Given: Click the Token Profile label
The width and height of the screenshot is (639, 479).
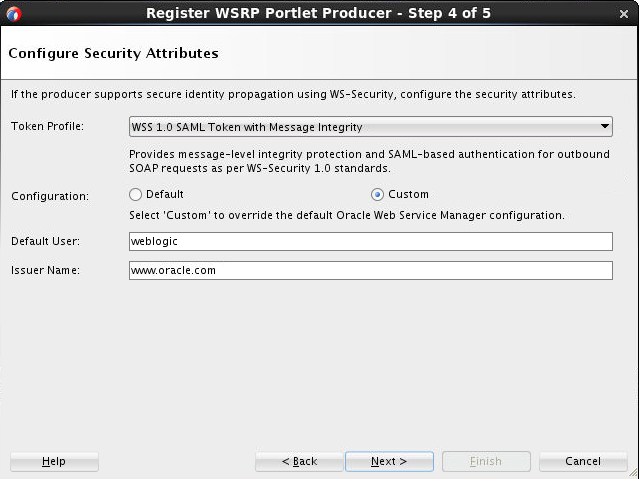Looking at the screenshot, I should [47, 127].
